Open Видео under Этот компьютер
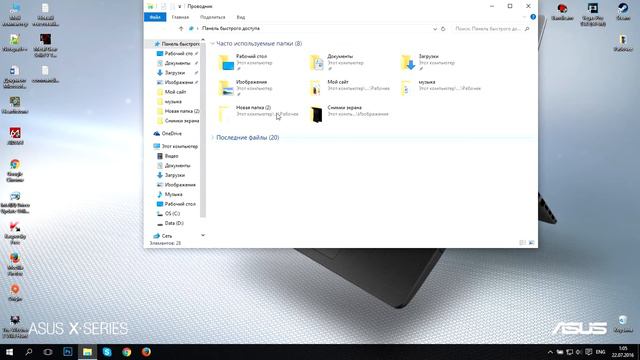Image resolution: width=640 pixels, height=360 pixels. tap(168, 156)
